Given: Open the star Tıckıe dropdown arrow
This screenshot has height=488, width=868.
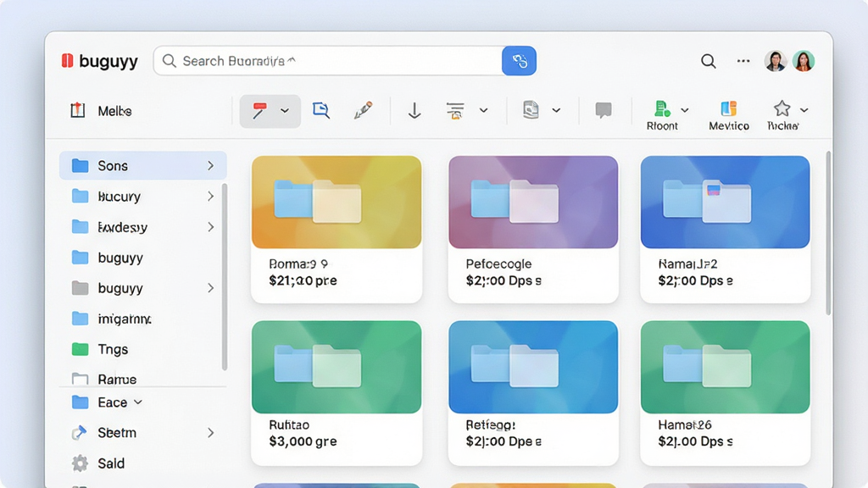Looking at the screenshot, I should (x=804, y=110).
